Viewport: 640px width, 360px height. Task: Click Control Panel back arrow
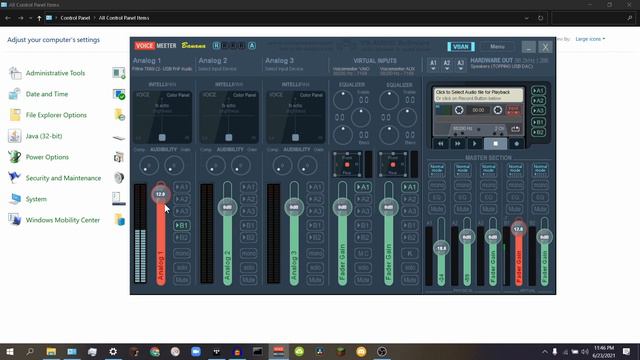[8, 18]
